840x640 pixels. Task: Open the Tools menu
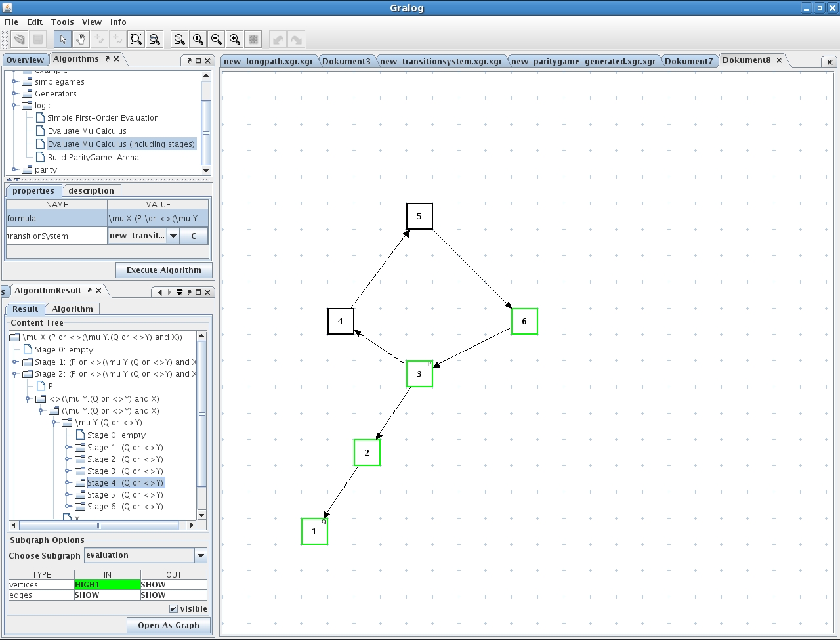point(62,22)
